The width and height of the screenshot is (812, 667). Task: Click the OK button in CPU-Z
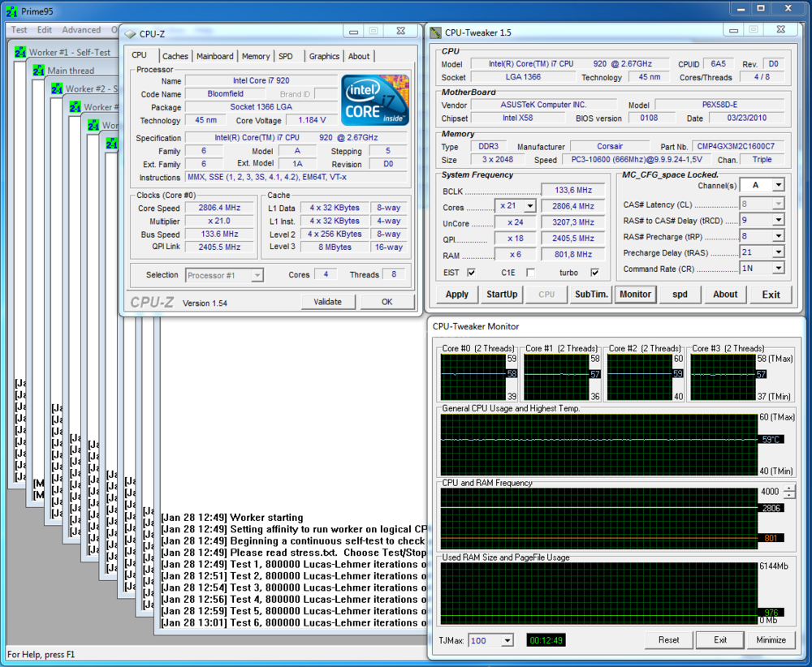[x=387, y=302]
